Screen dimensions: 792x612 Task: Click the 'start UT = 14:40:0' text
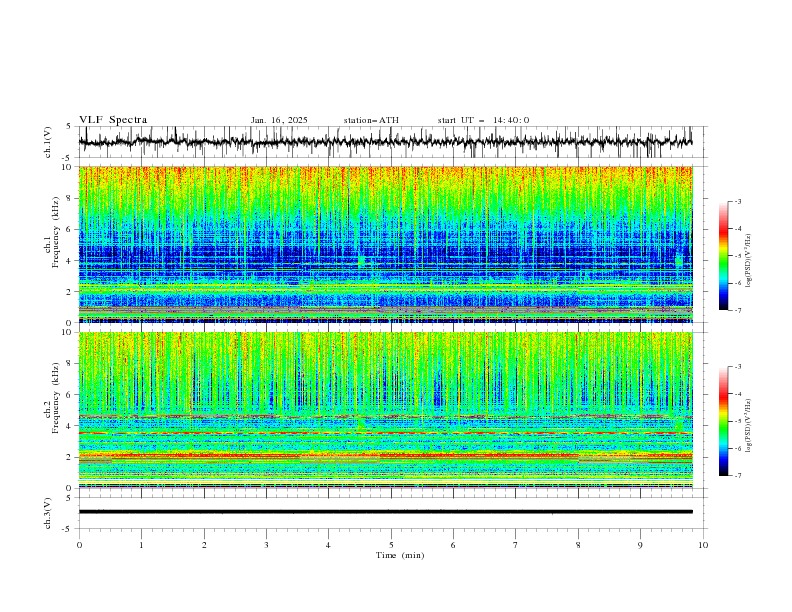(x=483, y=120)
